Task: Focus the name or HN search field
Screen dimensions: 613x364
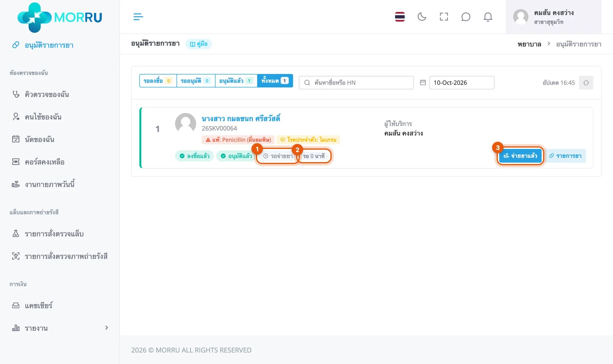Action: click(x=356, y=82)
